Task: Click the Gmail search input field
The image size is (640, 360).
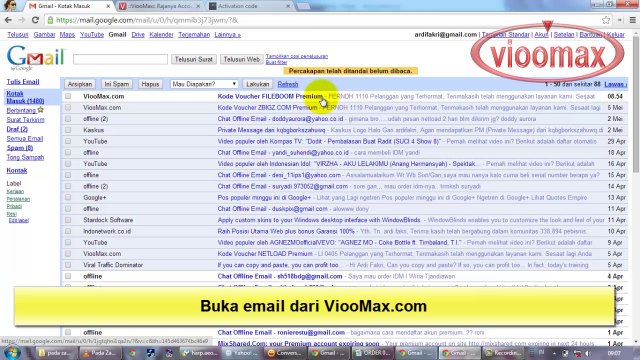Action: click(120, 60)
